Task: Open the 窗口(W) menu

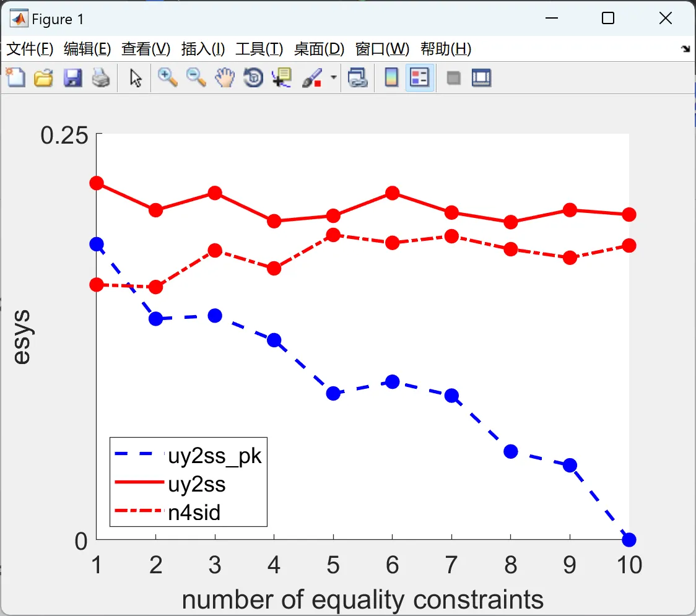Action: pos(382,49)
